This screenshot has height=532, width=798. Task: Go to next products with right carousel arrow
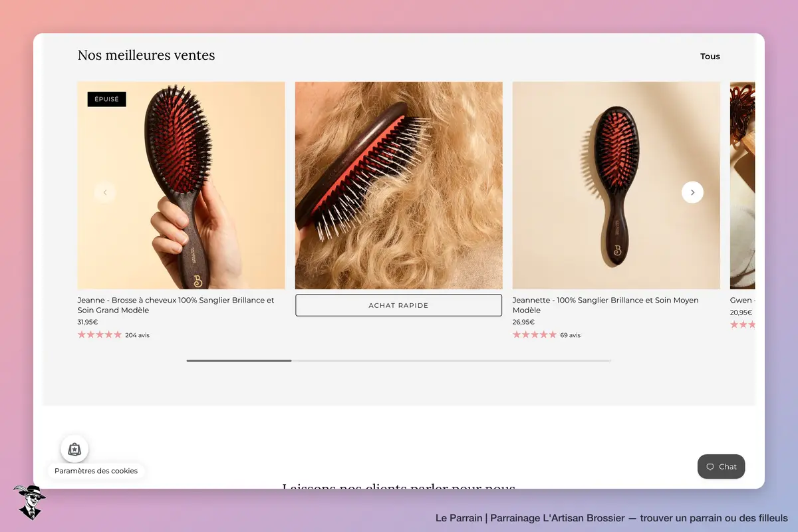[692, 192]
